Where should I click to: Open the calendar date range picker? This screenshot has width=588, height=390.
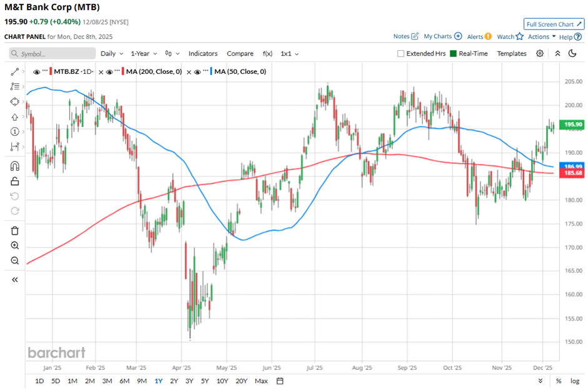(x=280, y=381)
